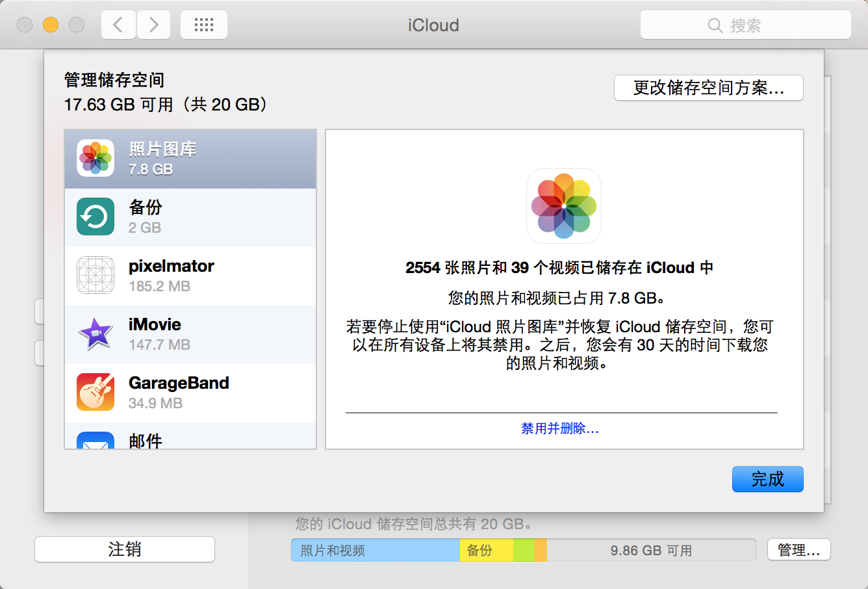Viewport: 868px width, 589px height.
Task: Click the 注销 (Sign Out) button
Action: (x=124, y=549)
